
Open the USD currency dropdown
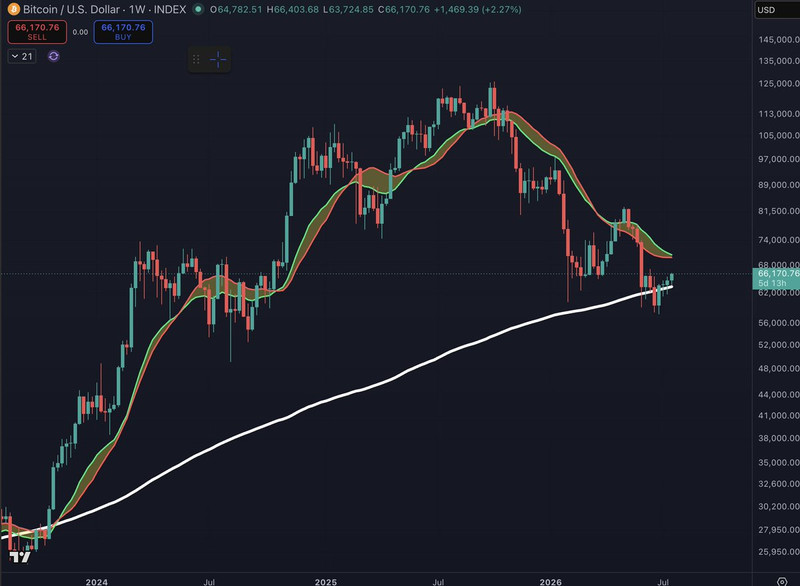click(776, 10)
